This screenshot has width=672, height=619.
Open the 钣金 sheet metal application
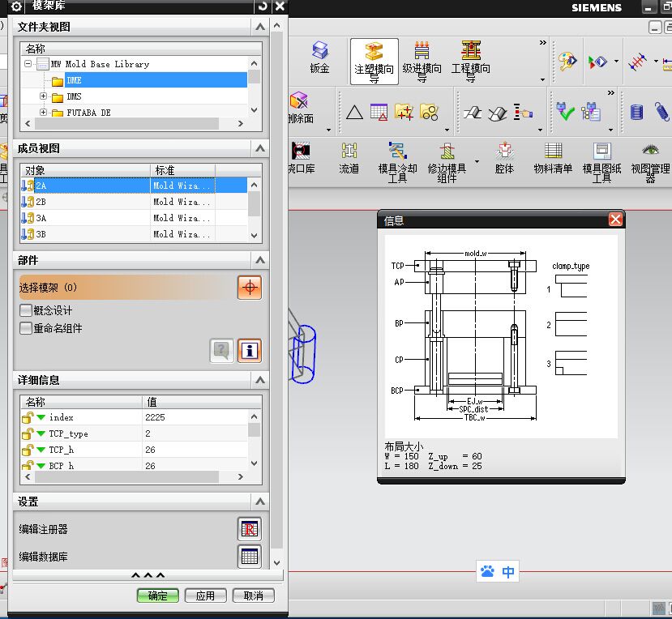(x=319, y=58)
